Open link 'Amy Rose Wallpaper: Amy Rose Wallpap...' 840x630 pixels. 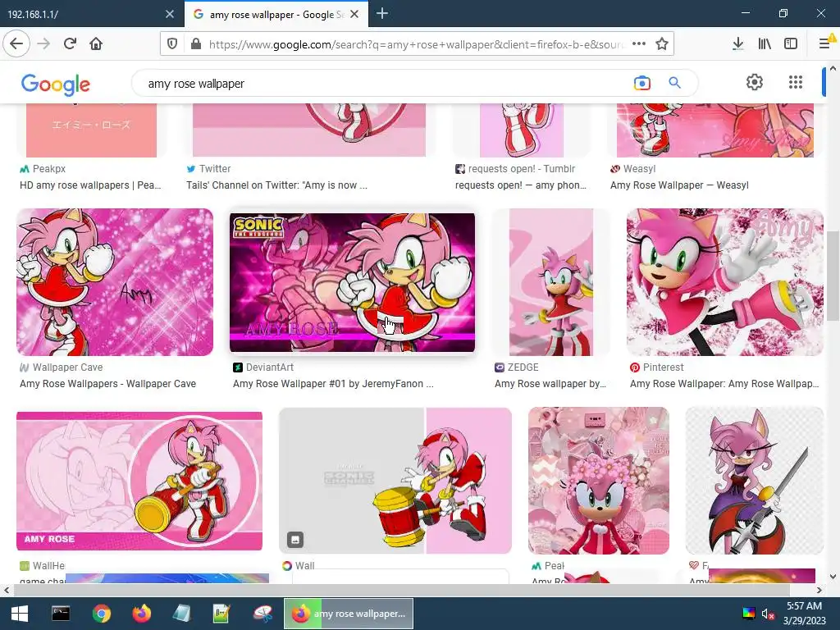724,384
